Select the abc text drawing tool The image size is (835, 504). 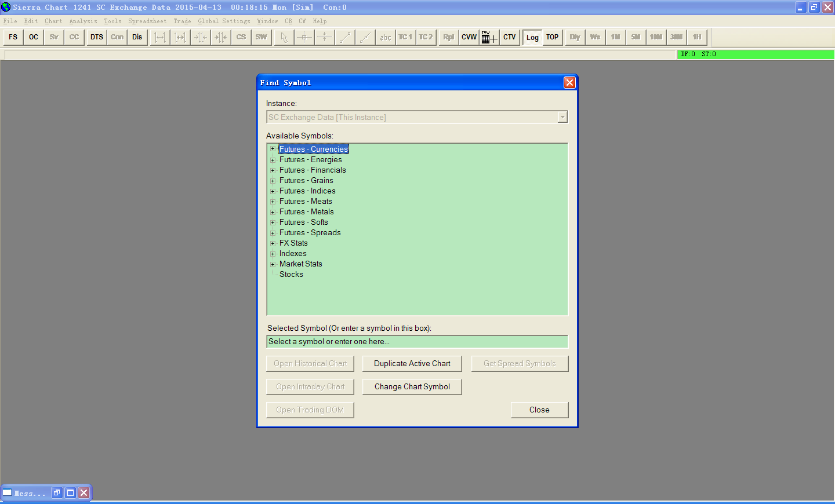(x=386, y=37)
